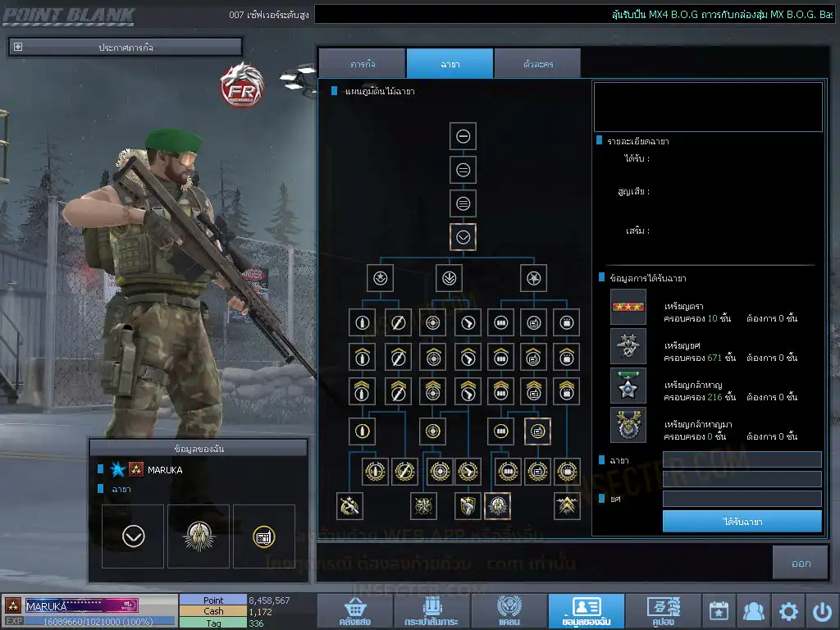Open the settings gear icon
Viewport: 840px width, 630px height.
pyautogui.click(x=788, y=611)
